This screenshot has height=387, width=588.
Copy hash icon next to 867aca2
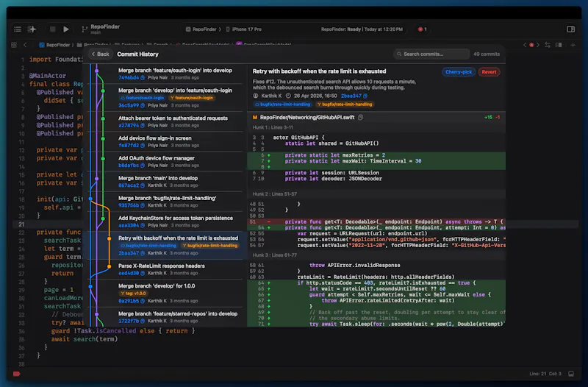point(143,185)
